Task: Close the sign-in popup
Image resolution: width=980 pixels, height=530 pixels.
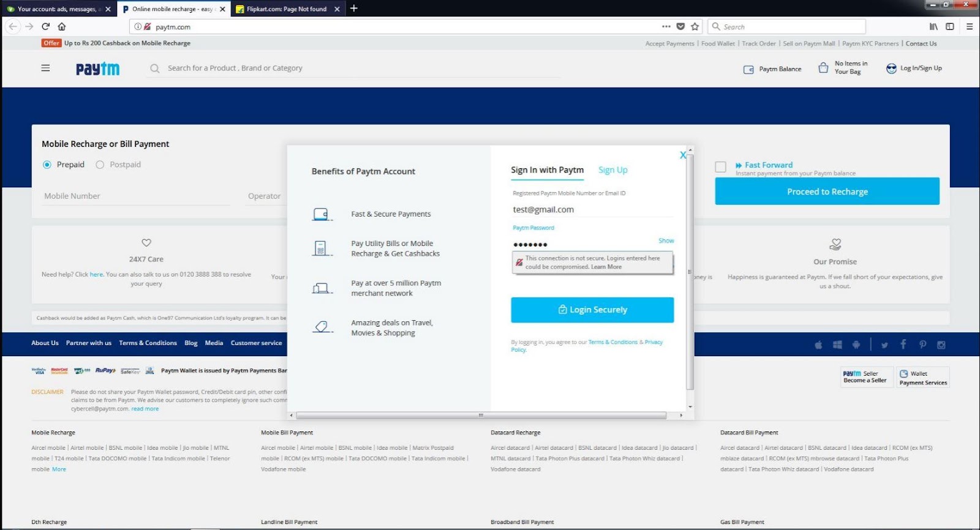Action: coord(683,155)
